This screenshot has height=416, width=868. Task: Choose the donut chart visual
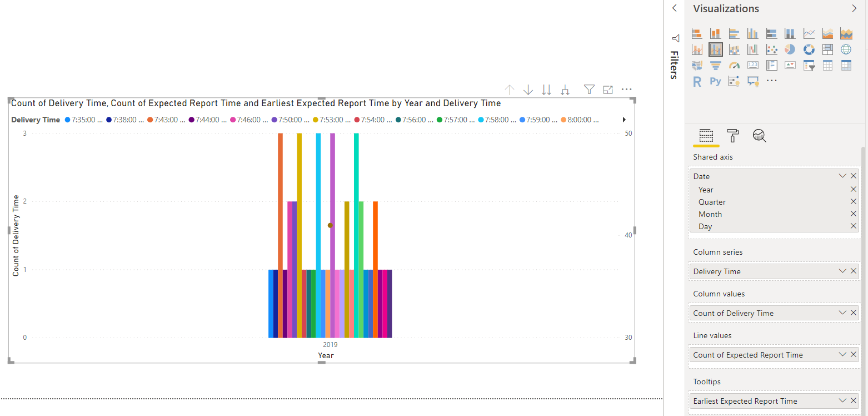point(809,49)
